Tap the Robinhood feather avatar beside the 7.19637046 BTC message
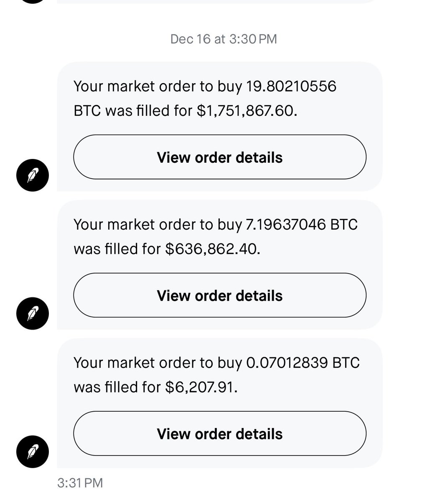Screen dimensions: 448x502 point(33,314)
